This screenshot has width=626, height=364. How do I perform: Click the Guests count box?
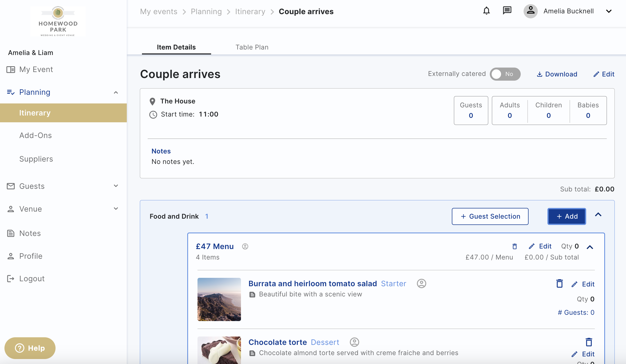(x=471, y=110)
